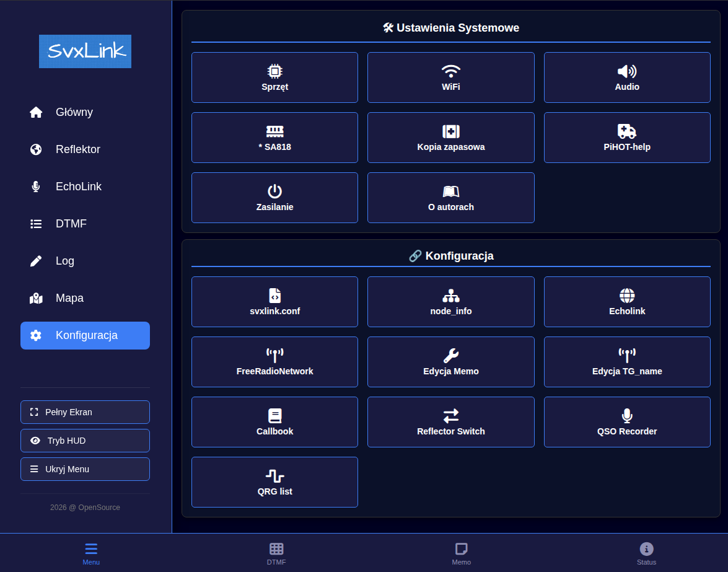Open the Callbook button
The width and height of the screenshot is (728, 572).
(274, 422)
